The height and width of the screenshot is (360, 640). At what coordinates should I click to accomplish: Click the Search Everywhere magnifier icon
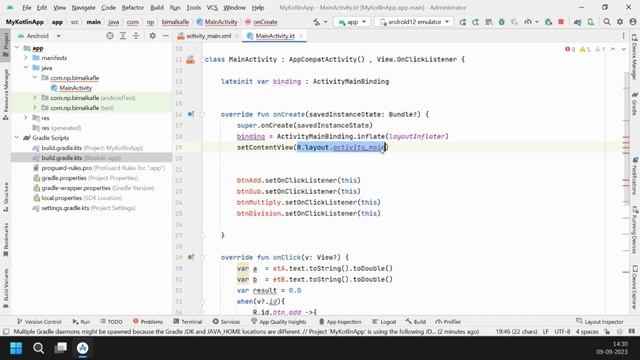[x=607, y=22]
